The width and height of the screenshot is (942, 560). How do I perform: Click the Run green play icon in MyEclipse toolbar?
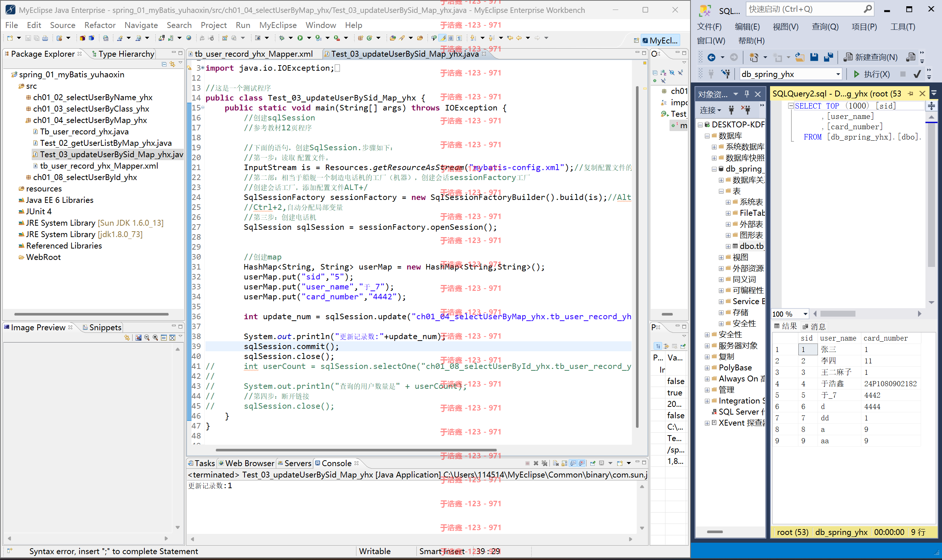(x=300, y=38)
